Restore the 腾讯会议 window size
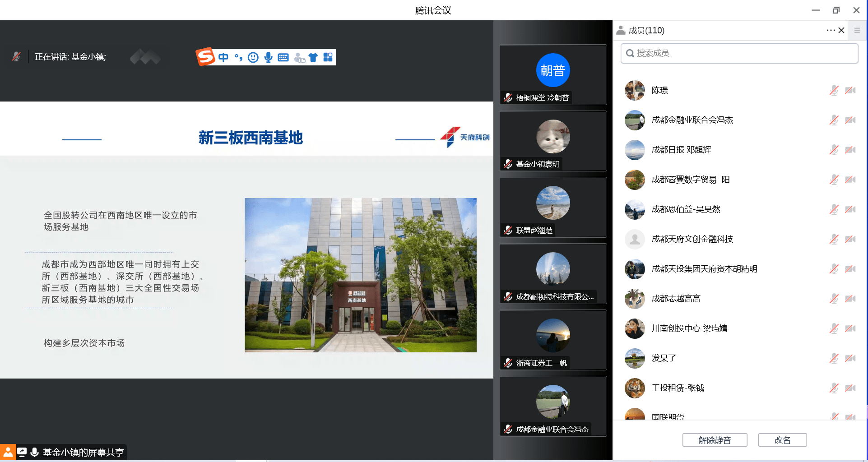The width and height of the screenshot is (868, 462). coord(836,10)
